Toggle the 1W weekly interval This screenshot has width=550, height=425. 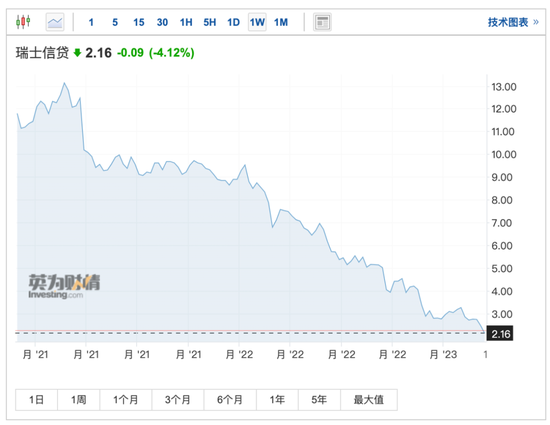[257, 22]
